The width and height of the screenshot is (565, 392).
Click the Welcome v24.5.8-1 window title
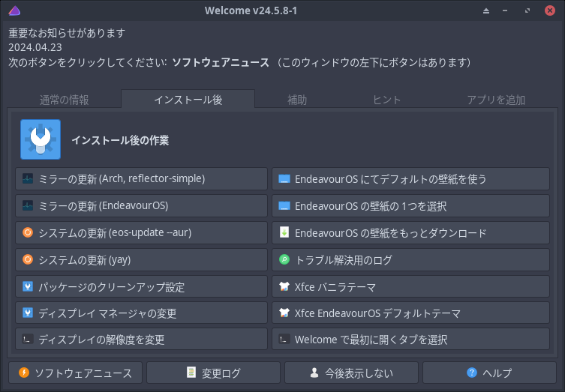pos(251,10)
